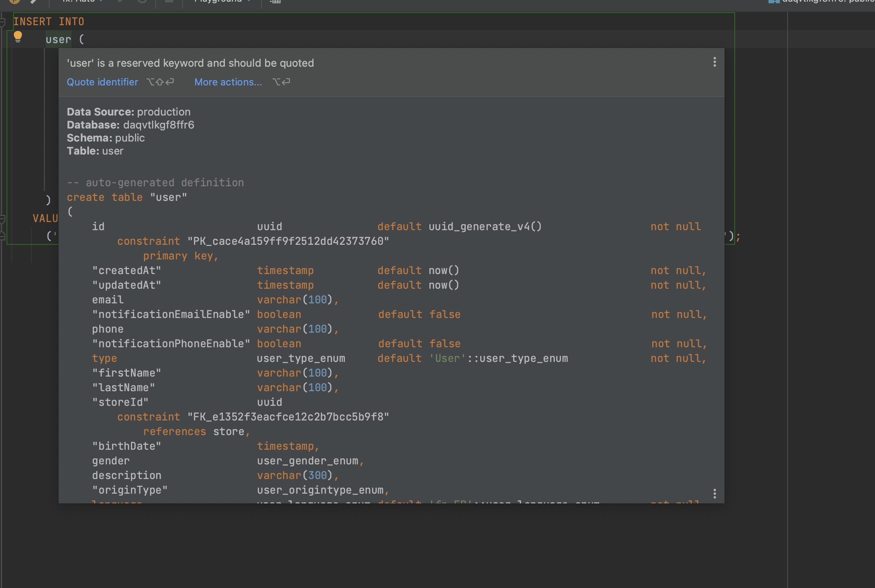Select the user table name in the INSERT statement
The image size is (875, 588).
tap(58, 39)
